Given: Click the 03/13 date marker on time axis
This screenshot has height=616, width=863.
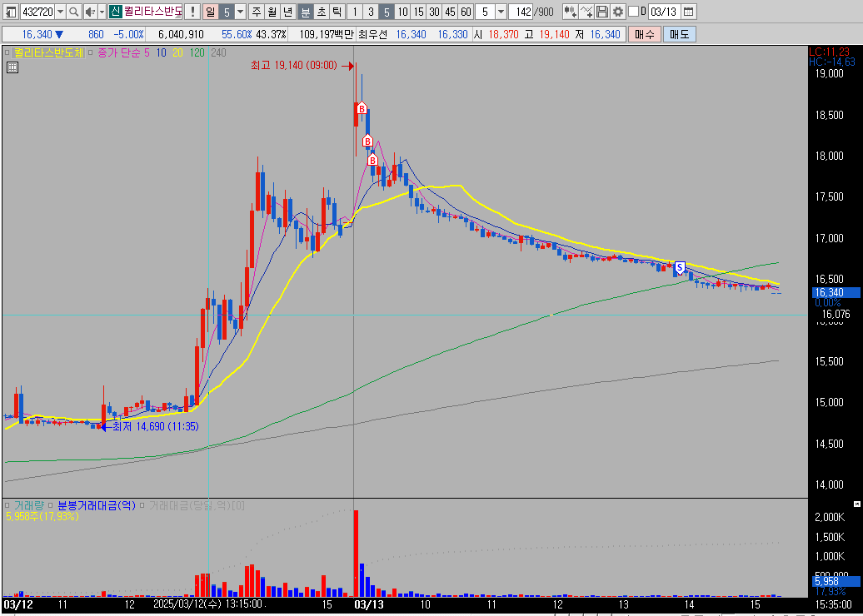Looking at the screenshot, I should 370,604.
